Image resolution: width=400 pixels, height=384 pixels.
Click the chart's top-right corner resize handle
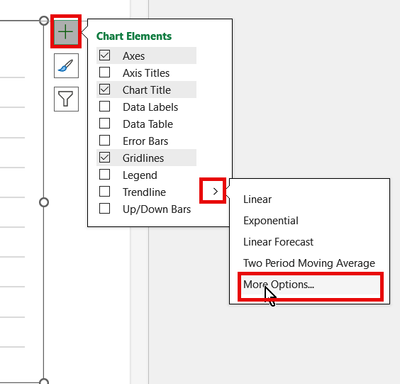tap(44, 21)
